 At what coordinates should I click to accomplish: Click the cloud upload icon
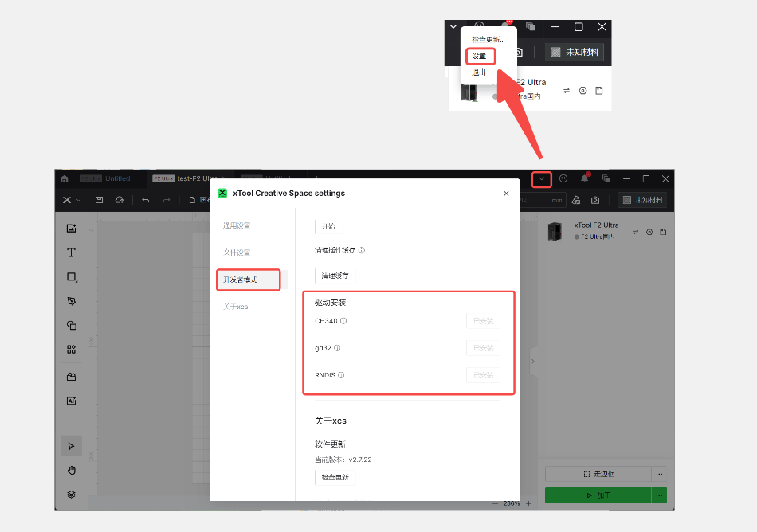[120, 200]
